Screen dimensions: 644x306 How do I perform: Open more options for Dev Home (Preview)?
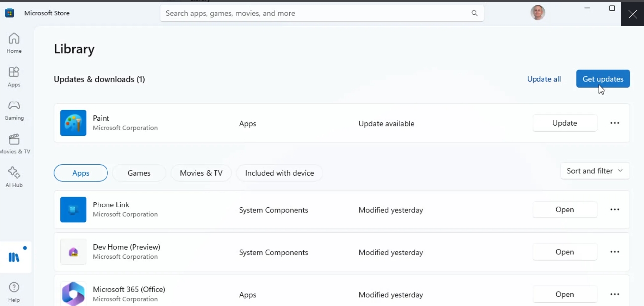(615, 252)
